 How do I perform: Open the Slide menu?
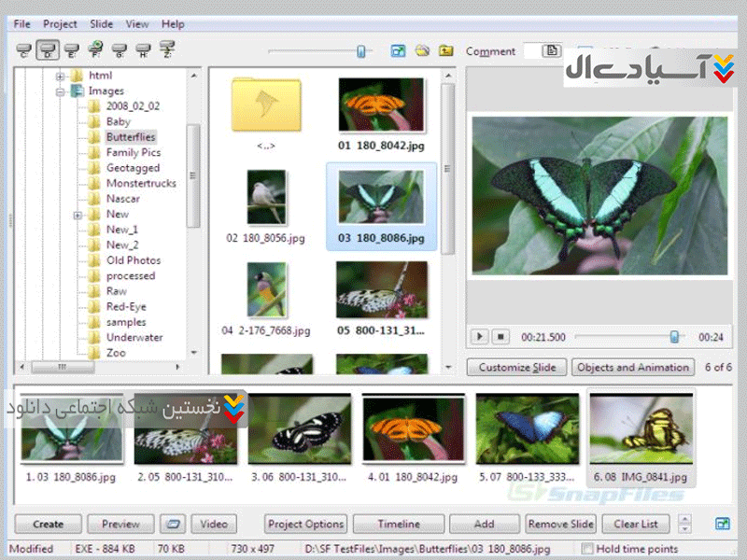(x=102, y=23)
